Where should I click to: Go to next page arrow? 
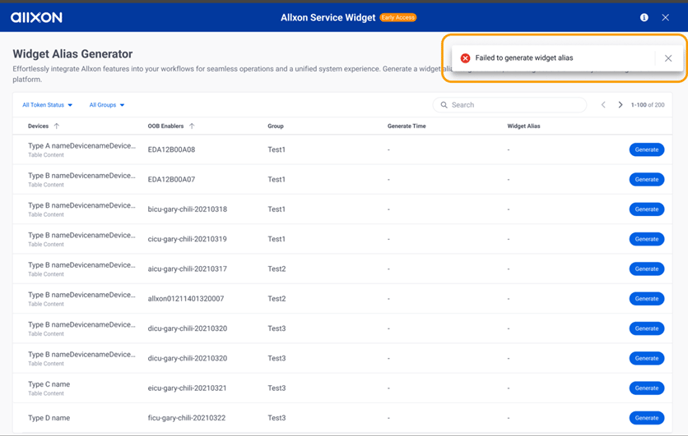620,105
